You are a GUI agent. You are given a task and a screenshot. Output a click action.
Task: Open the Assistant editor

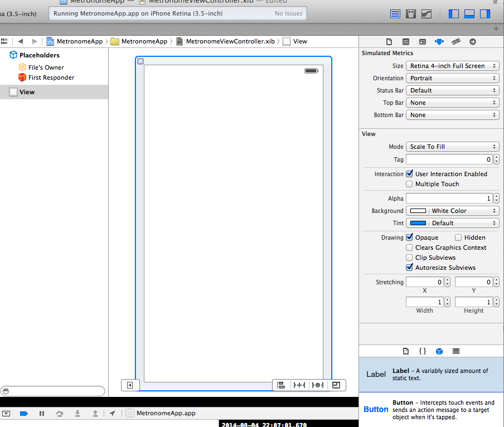(411, 14)
